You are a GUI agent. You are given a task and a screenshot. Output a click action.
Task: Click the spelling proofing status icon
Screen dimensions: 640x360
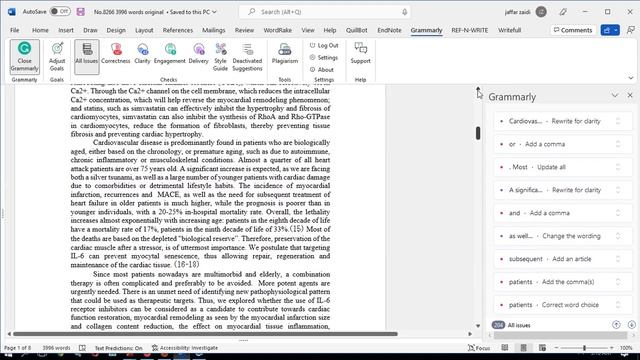coord(82,348)
